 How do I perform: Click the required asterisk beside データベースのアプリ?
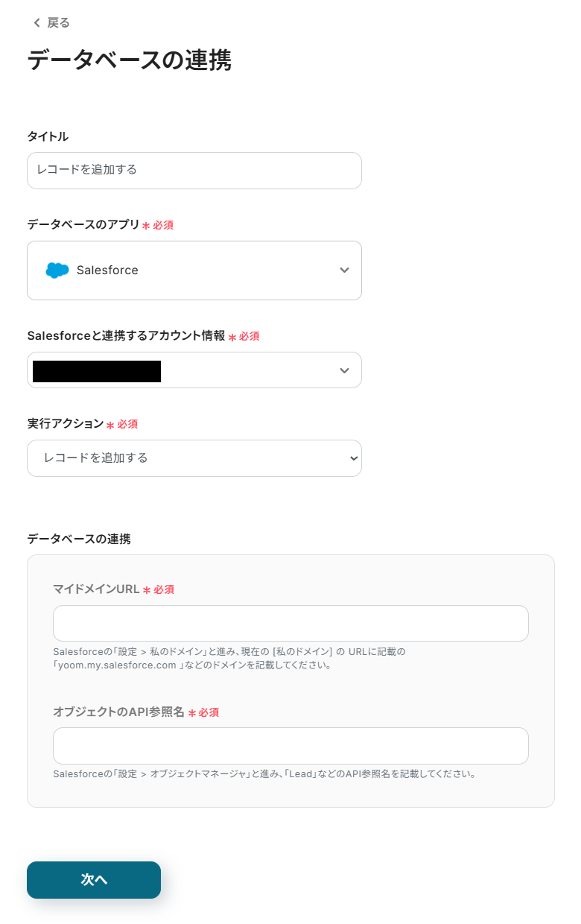[146, 226]
